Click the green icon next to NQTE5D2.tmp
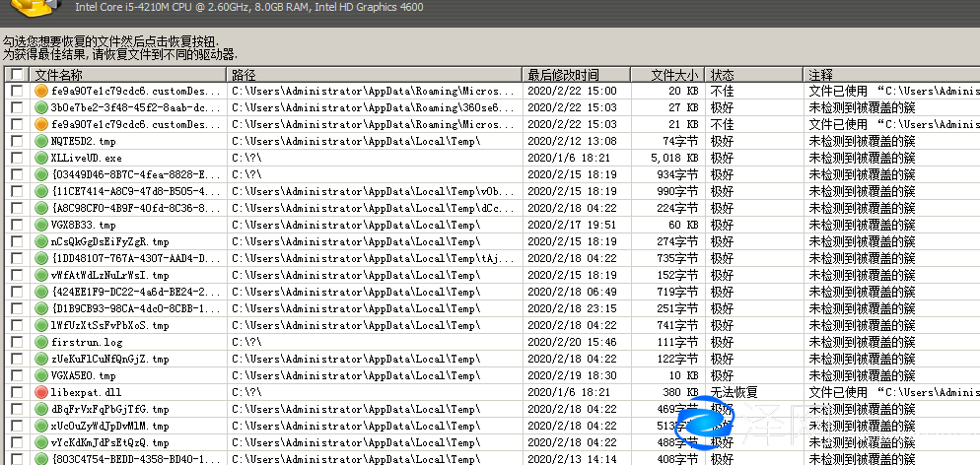This screenshot has height=465, width=980. coord(41,141)
